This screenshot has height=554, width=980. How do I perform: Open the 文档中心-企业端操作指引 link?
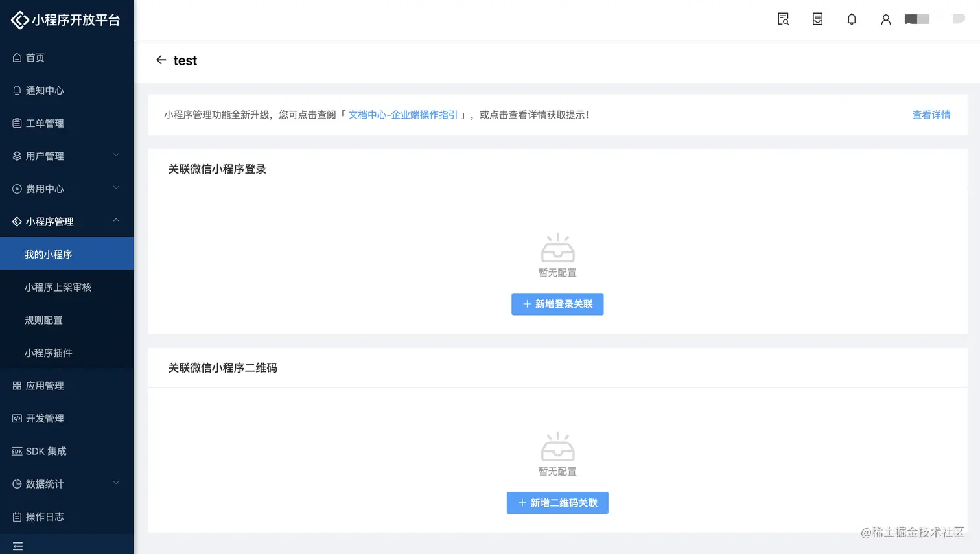click(x=402, y=115)
